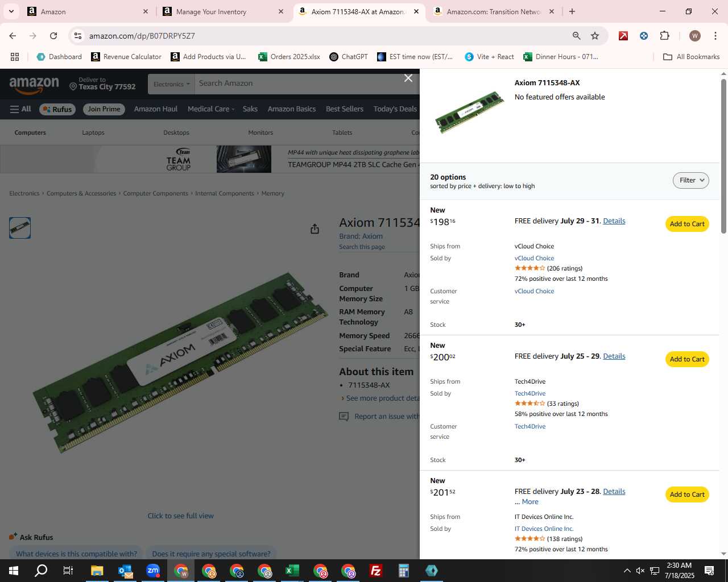This screenshot has width=728, height=582.
Task: Open vCloud Choice seller link under Sold by
Action: [534, 258]
